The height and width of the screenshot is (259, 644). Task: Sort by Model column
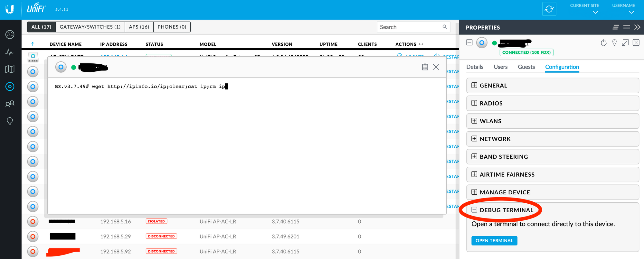[x=208, y=44]
